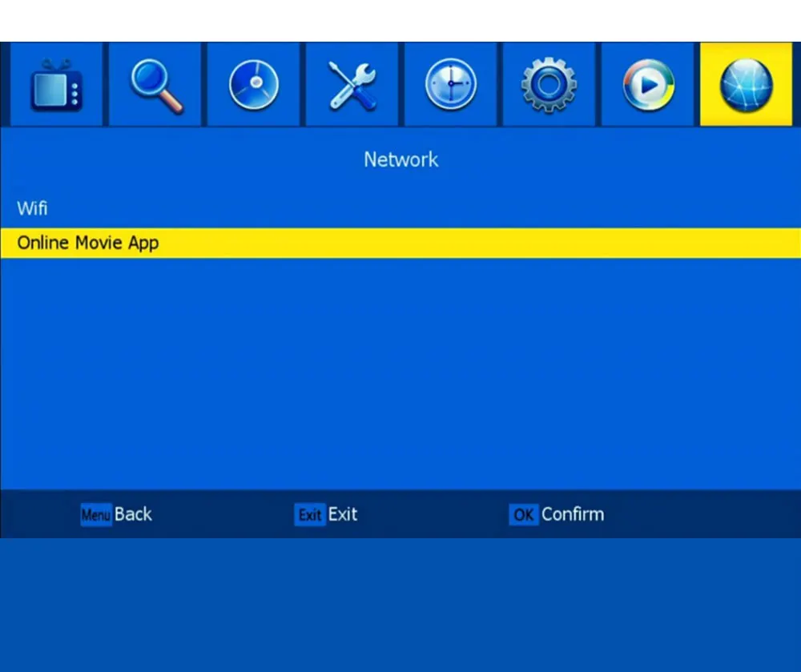Click the Menu Back button
The width and height of the screenshot is (801, 672).
click(116, 514)
